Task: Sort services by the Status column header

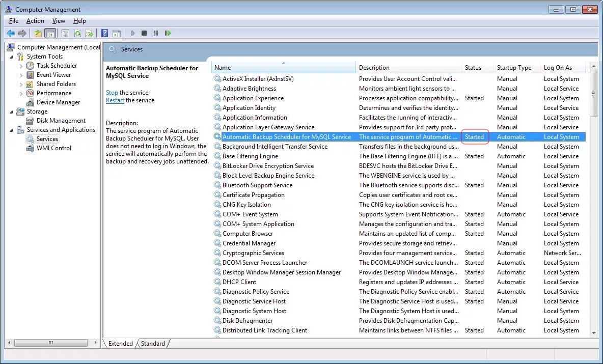Action: [x=473, y=67]
